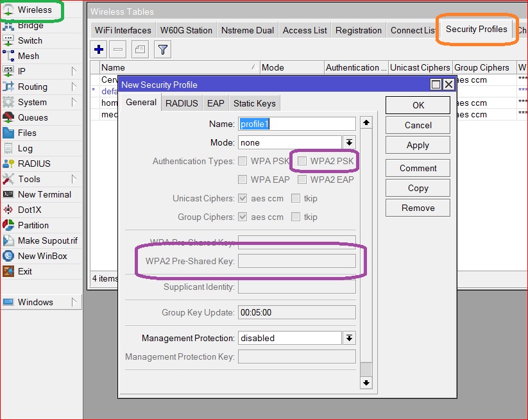Click the Tools sidebar icon

(8, 179)
